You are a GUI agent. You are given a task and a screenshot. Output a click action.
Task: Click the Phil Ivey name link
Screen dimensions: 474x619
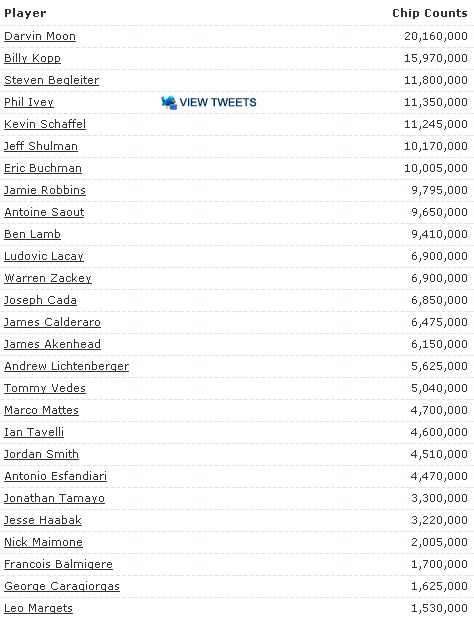click(29, 102)
